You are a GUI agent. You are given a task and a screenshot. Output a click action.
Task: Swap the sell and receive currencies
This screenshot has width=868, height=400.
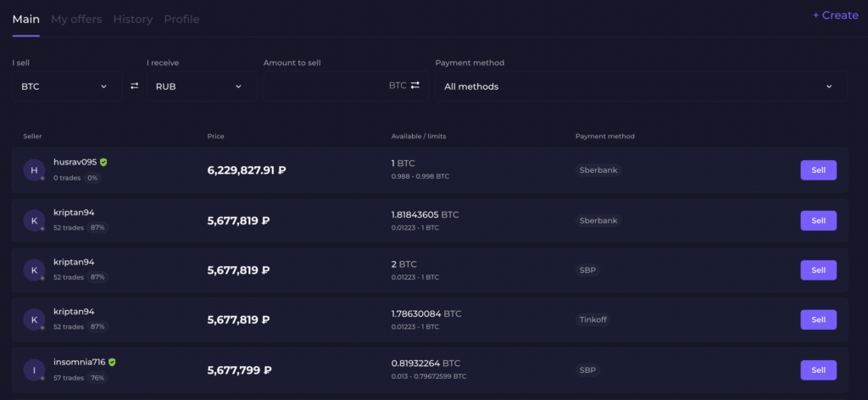(134, 86)
